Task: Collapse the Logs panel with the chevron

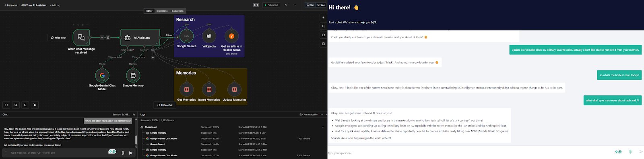Action: tap(326, 115)
